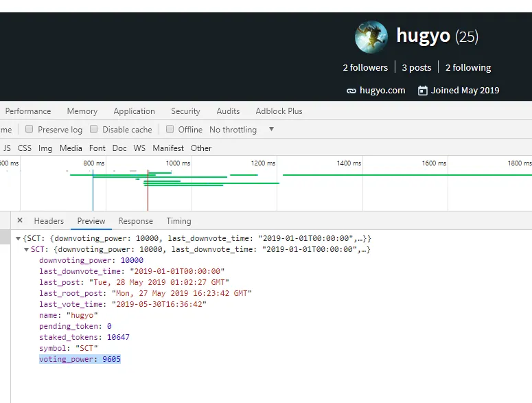Switch to the Headers tab
The image size is (532, 403).
(49, 221)
